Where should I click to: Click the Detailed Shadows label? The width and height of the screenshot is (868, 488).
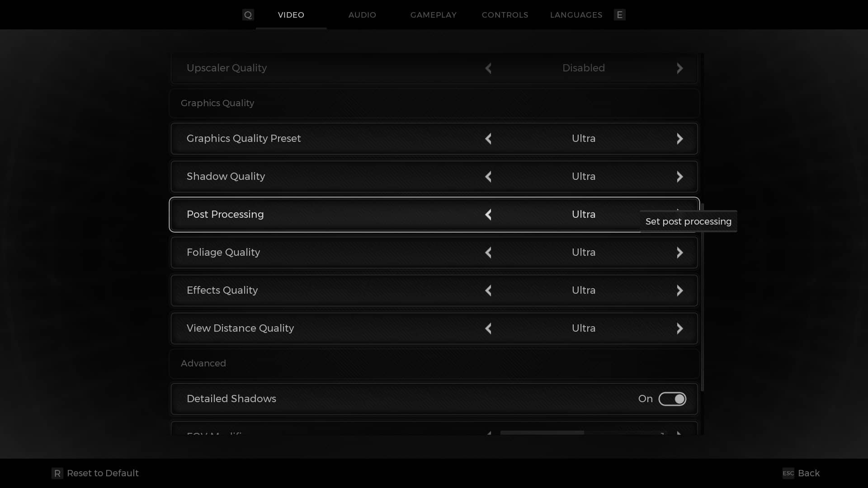coord(231,399)
